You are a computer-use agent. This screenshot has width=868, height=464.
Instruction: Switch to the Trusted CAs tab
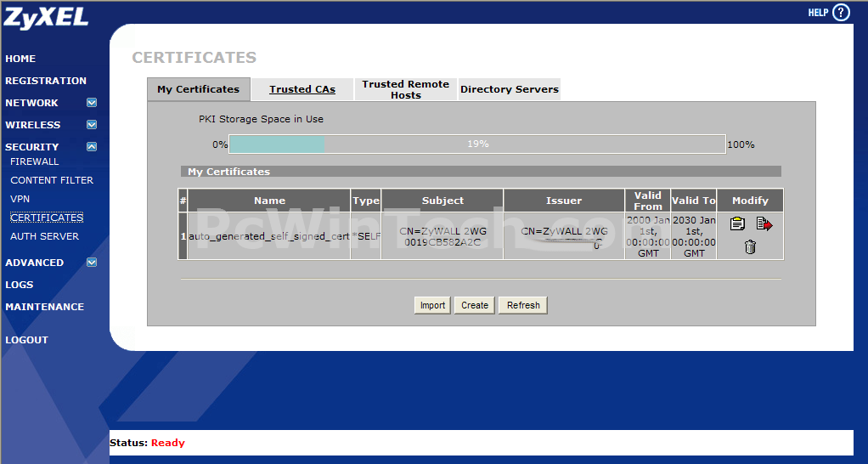coord(302,89)
